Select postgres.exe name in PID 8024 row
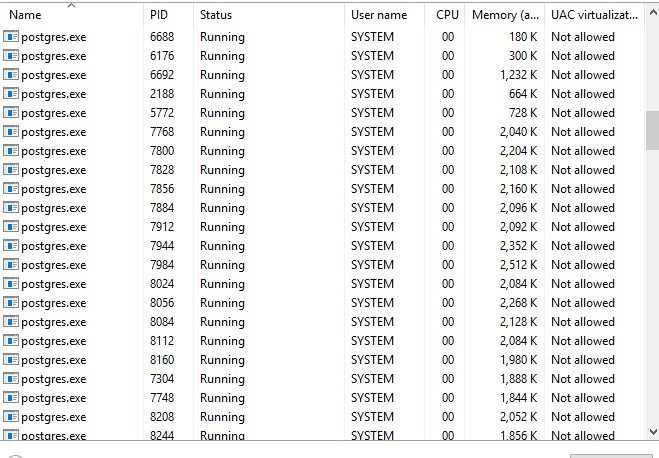 (54, 284)
